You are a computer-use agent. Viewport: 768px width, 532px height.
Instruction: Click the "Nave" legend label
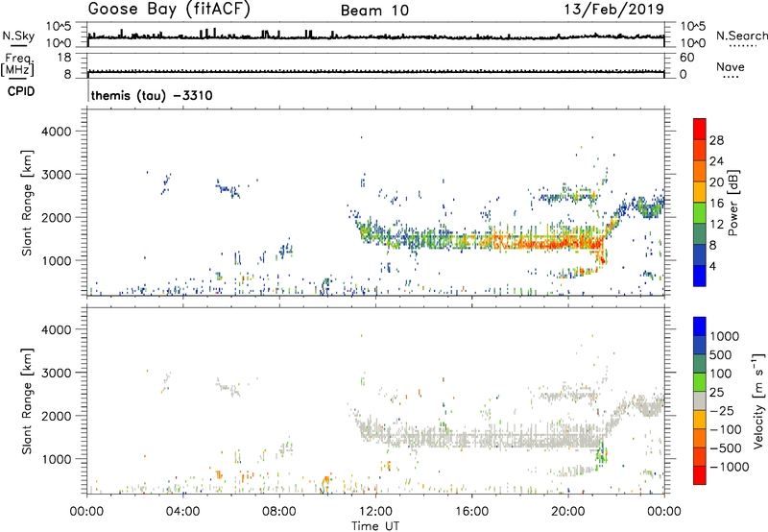coord(731,67)
